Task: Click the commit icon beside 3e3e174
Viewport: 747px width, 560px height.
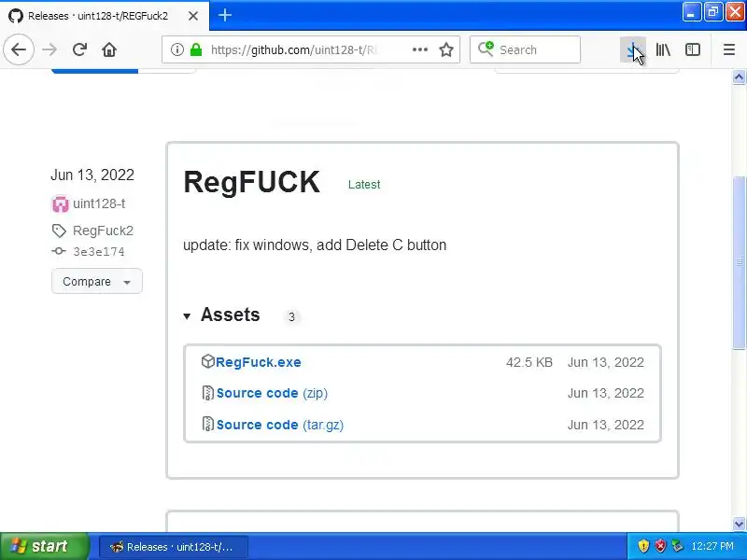Action: point(59,251)
